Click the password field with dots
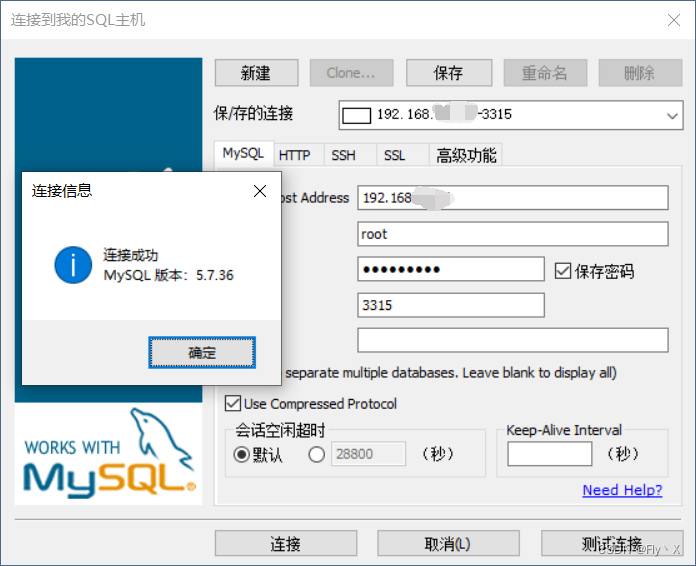696x566 pixels. pyautogui.click(x=451, y=269)
